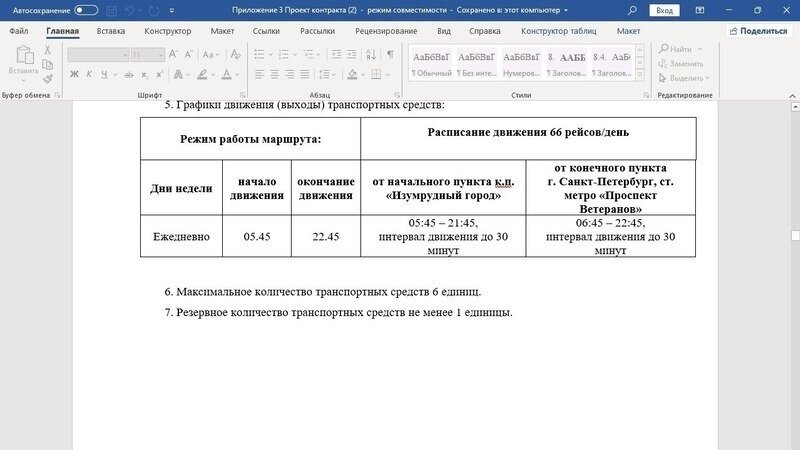Image resolution: width=800 pixels, height=450 pixels.
Task: Click the Поделиться share button
Action: 758,31
